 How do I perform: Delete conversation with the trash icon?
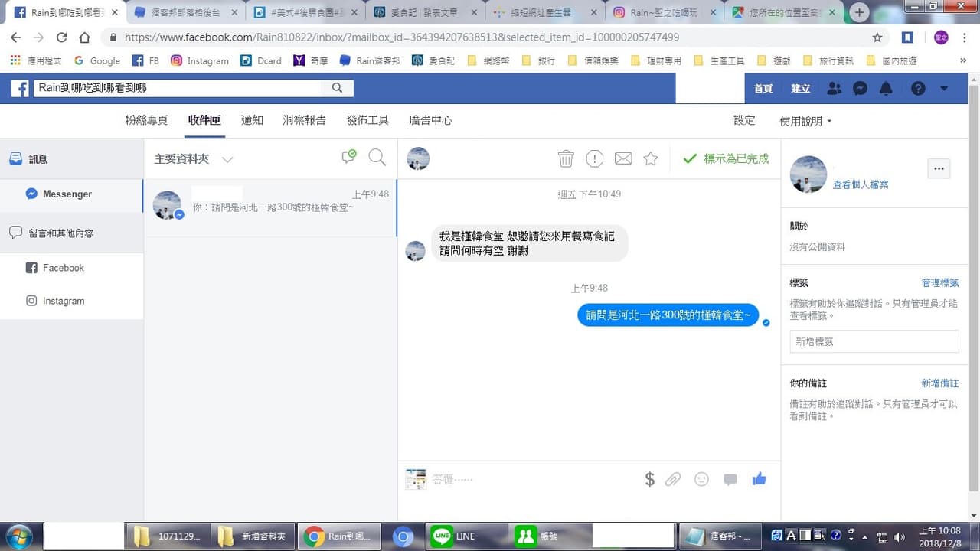tap(566, 158)
